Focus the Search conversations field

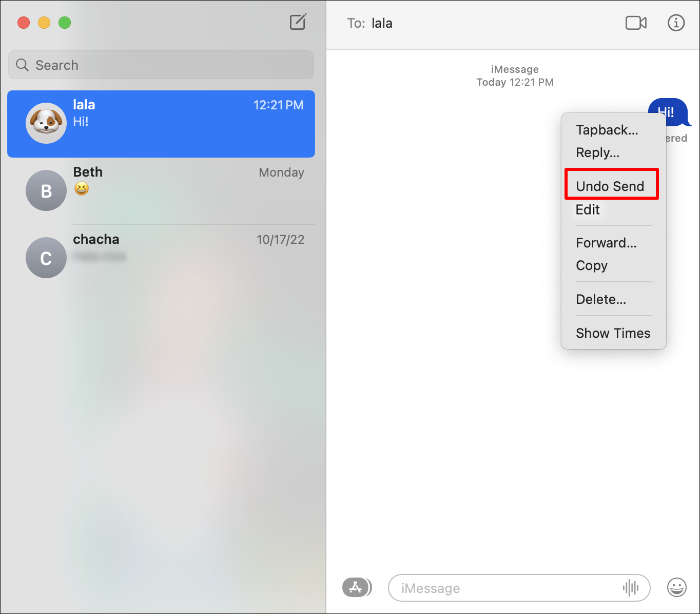click(161, 65)
